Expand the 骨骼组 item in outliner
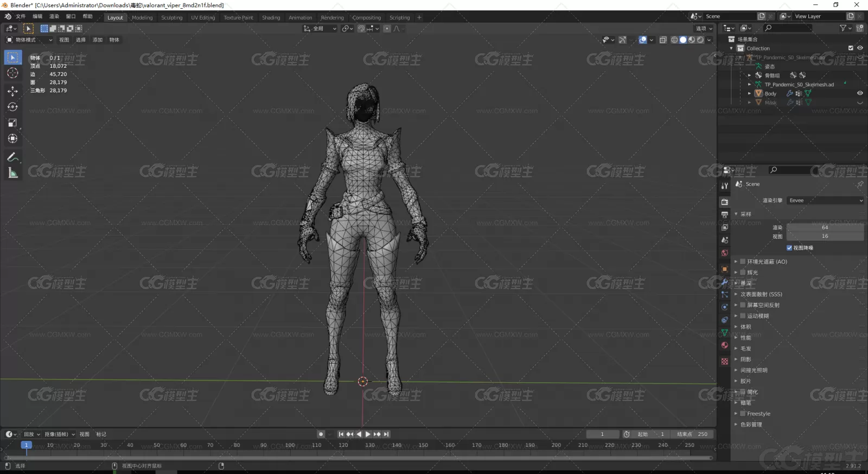This screenshot has height=474, width=868. coord(749,75)
